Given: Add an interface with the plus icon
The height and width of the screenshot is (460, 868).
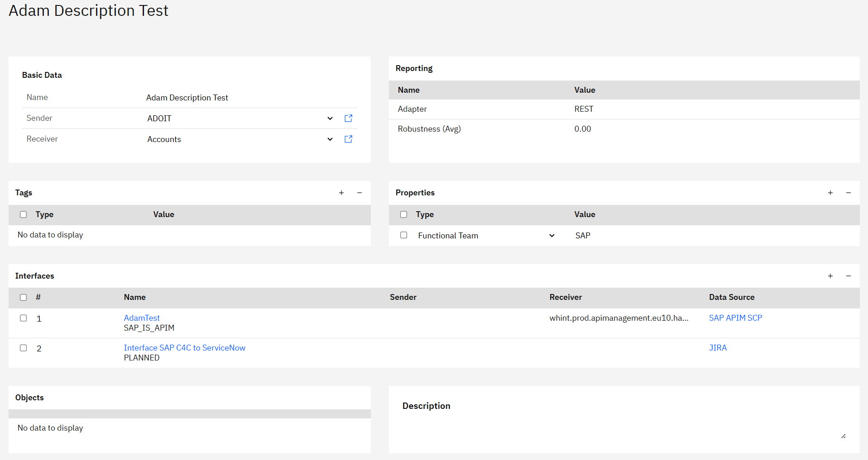Looking at the screenshot, I should tap(830, 276).
